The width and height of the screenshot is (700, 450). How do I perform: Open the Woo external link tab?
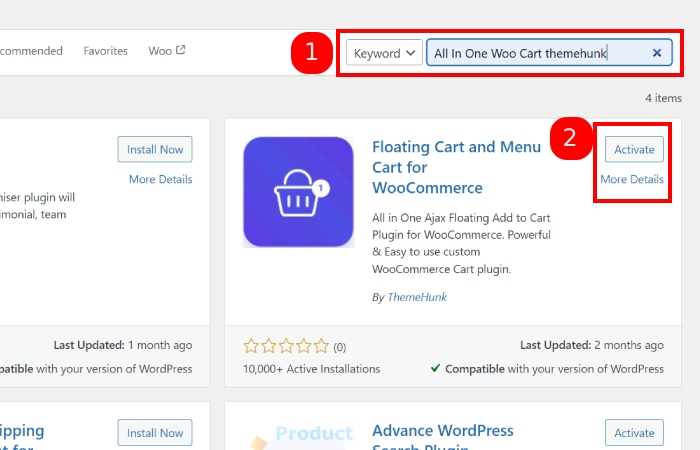(x=167, y=51)
